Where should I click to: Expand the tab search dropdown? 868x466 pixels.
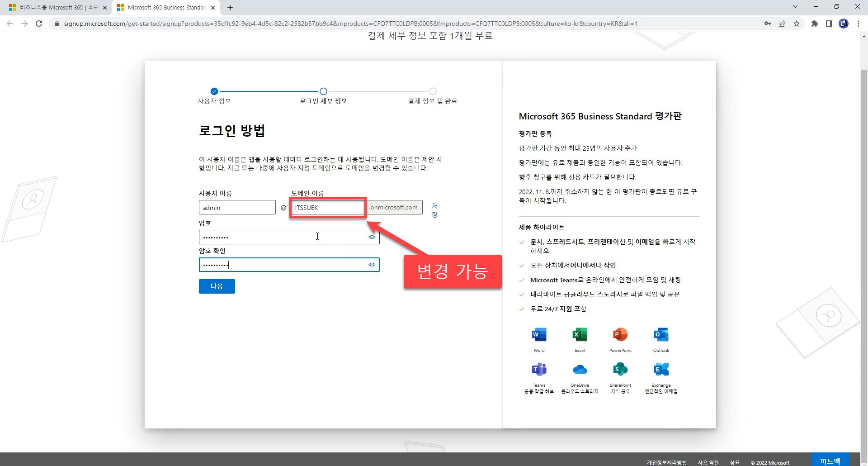tap(795, 7)
